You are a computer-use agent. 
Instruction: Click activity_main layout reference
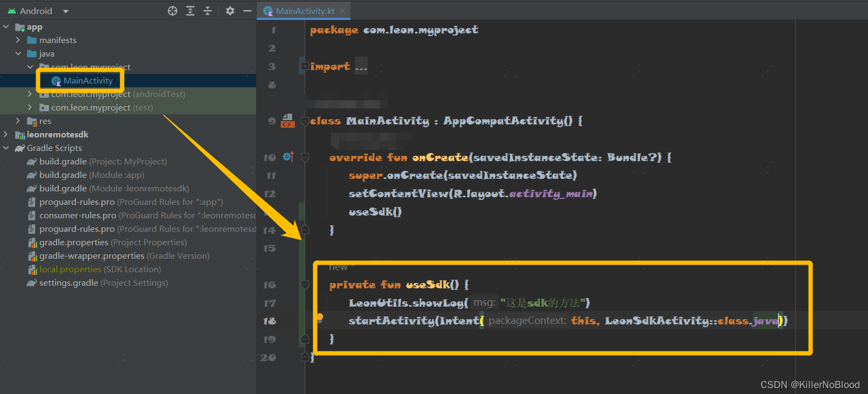coord(551,193)
